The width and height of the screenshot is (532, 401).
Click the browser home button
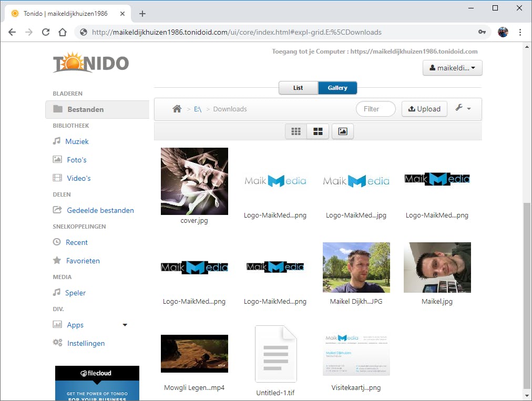63,32
